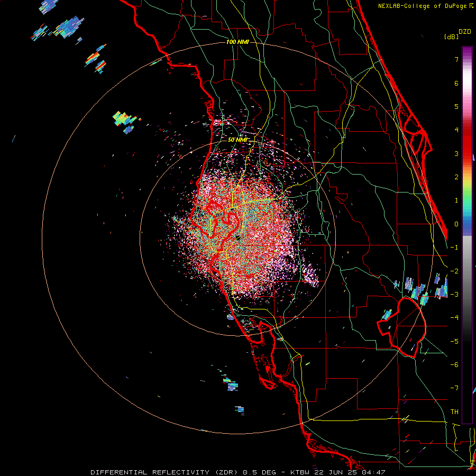The height and width of the screenshot is (476, 476).
Task: Click the 3 dB mark on color scale
Action: click(456, 153)
